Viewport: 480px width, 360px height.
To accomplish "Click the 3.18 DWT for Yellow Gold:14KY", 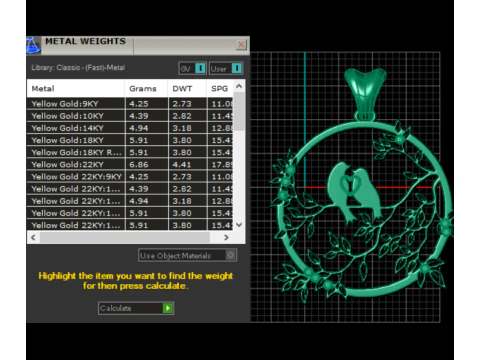I will pos(182,128).
